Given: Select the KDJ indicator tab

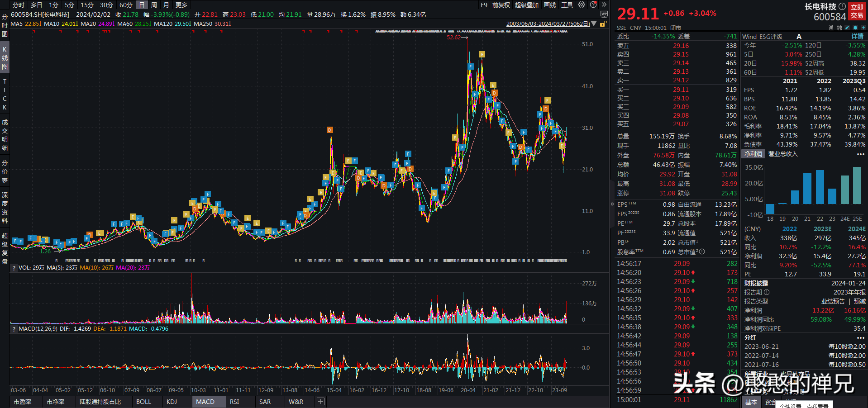Looking at the screenshot, I should click(x=172, y=402).
